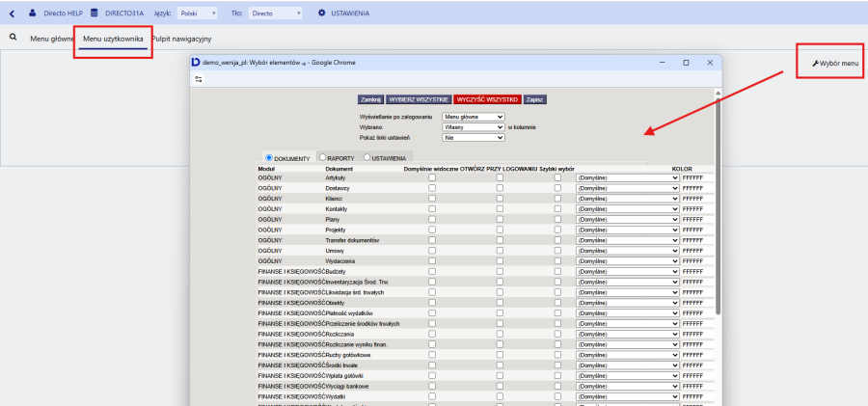The height and width of the screenshot is (406, 868).
Task: Select the DOKUMENTY radio button
Action: (x=270, y=158)
